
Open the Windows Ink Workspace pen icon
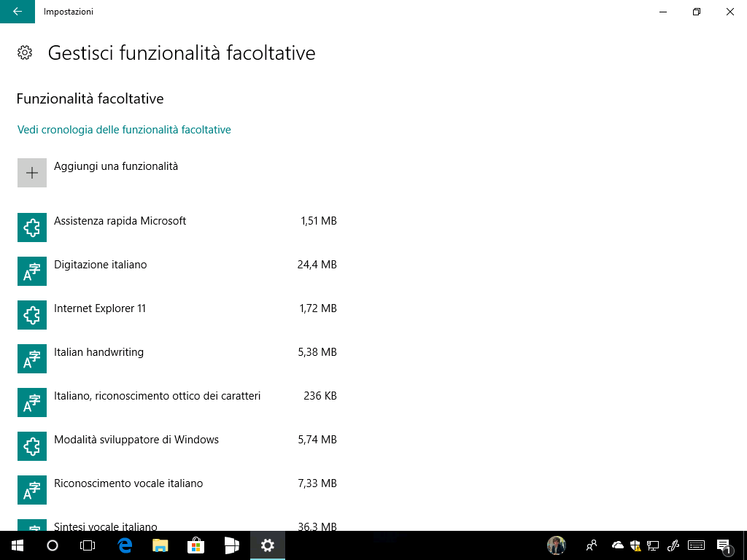tap(673, 545)
